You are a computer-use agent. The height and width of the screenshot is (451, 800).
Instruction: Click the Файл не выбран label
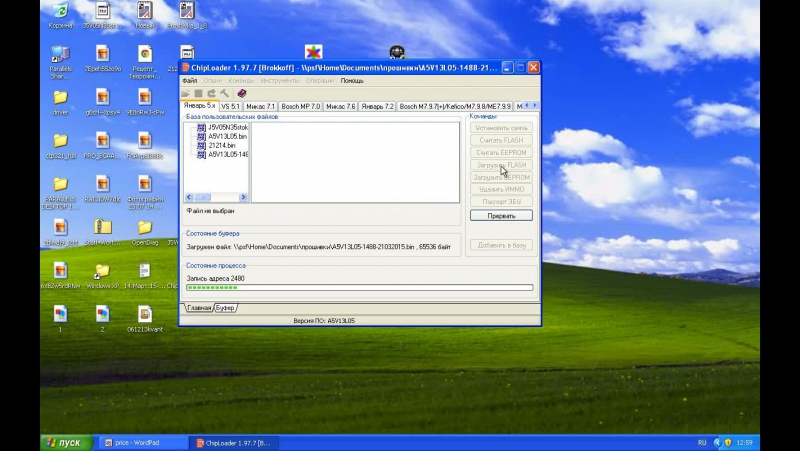210,211
